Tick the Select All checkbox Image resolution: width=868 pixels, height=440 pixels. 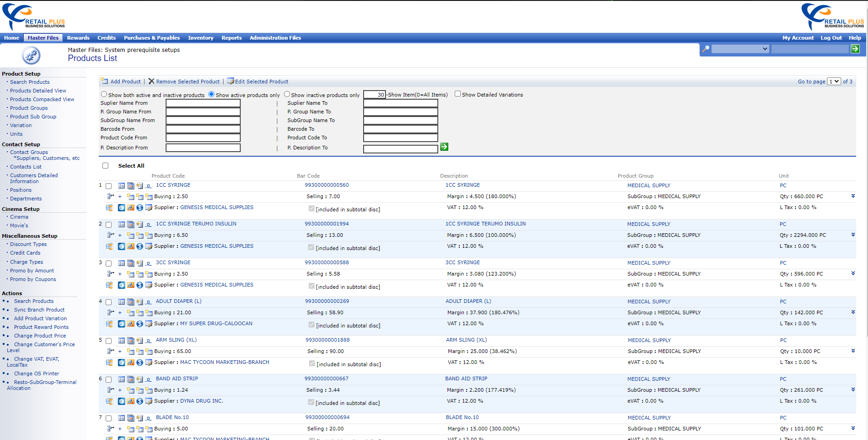pos(105,165)
